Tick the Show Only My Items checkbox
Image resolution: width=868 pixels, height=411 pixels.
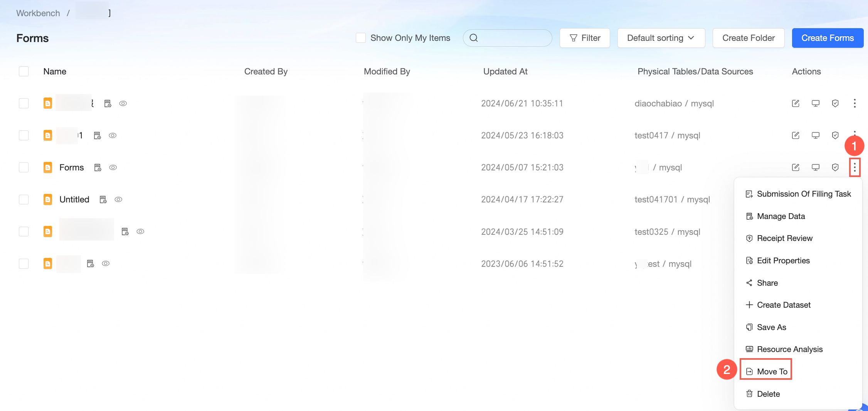361,38
